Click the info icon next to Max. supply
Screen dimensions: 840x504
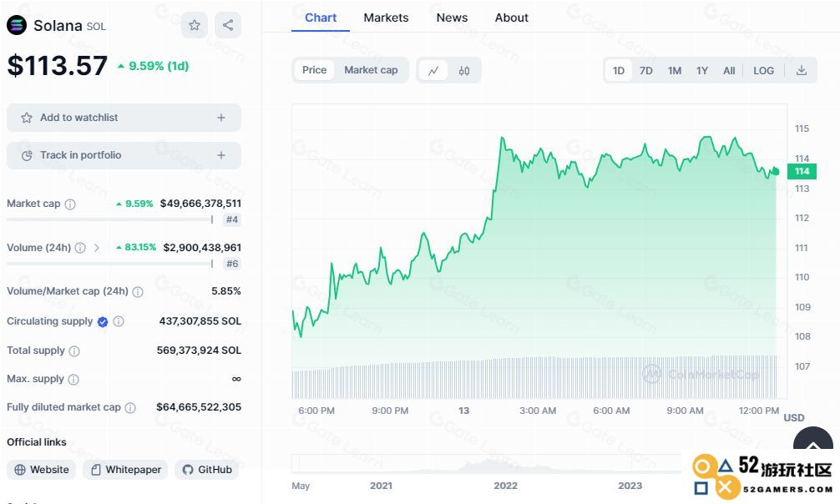point(73,379)
